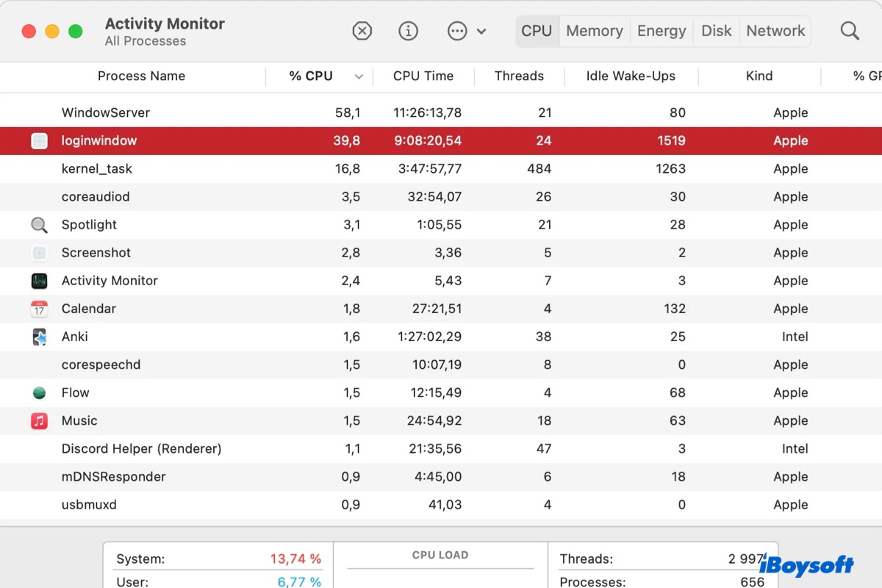Click the Activity Monitor icon in its row

point(38,281)
